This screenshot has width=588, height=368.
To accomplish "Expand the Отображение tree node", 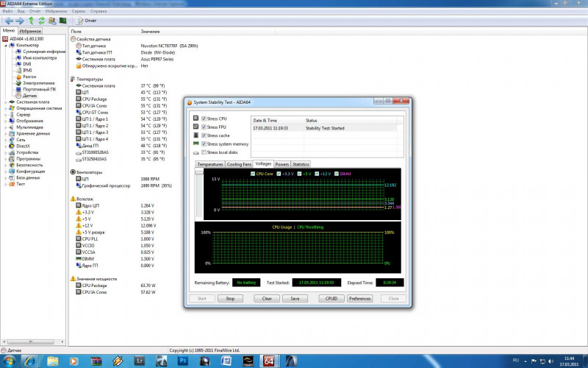I will pos(6,121).
